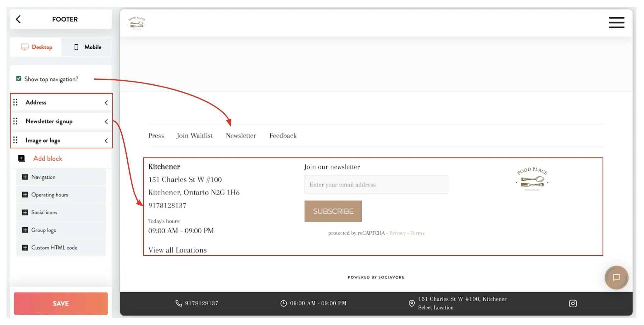Image resolution: width=644 pixels, height=325 pixels.
Task: Click the Add block label
Action: click(48, 158)
